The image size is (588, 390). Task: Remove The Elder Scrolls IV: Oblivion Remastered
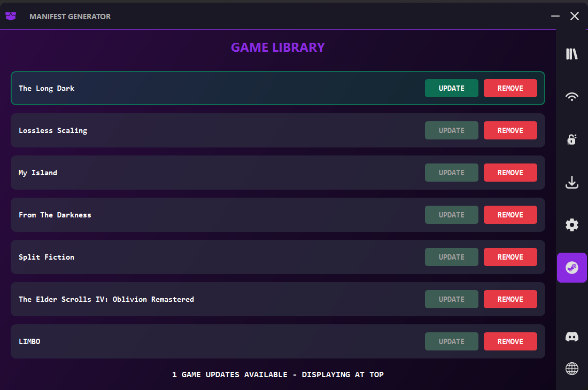[x=510, y=299]
